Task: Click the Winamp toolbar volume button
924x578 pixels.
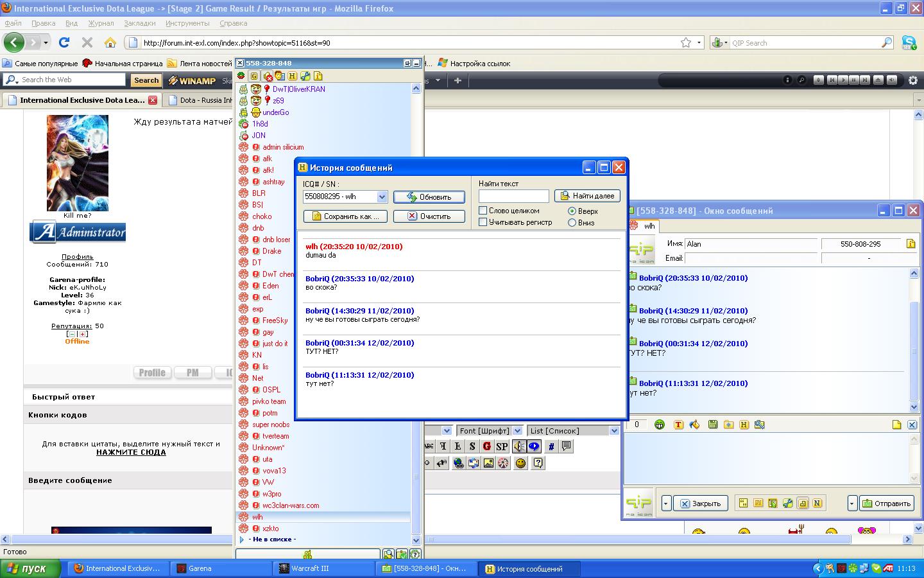Action: 891,80
